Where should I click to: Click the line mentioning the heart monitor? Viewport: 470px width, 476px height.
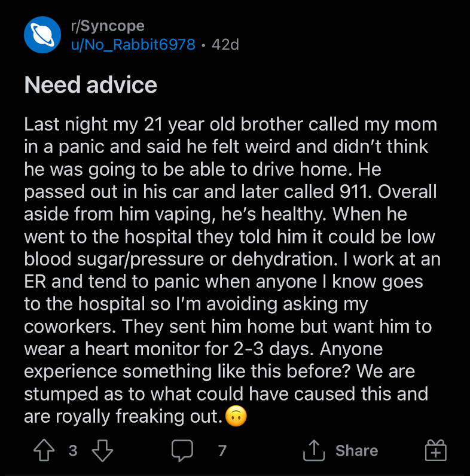pyautogui.click(x=203, y=349)
